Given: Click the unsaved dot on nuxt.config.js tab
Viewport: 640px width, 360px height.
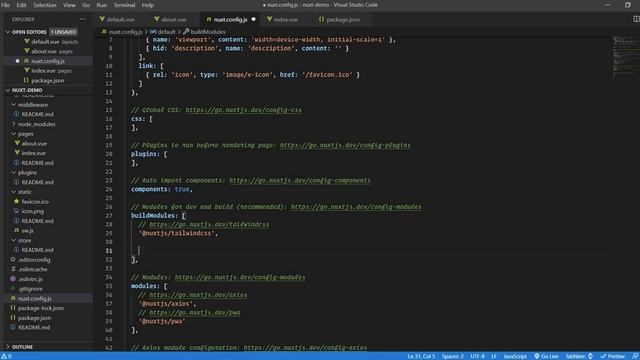Looking at the screenshot, I should pos(253,19).
